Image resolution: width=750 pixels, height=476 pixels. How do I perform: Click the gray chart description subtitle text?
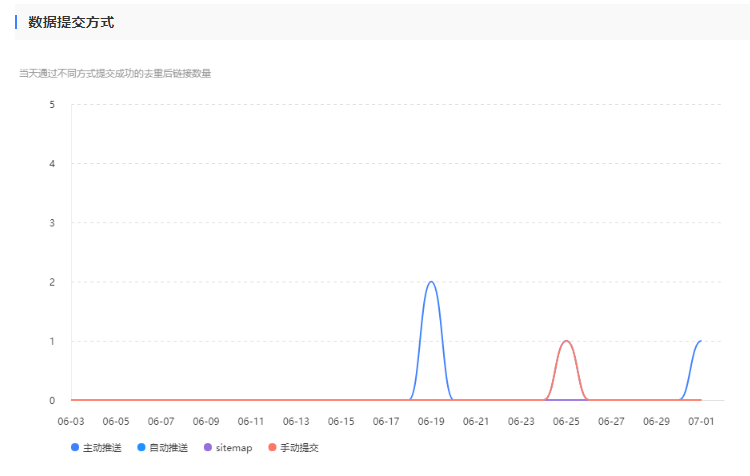[115, 73]
